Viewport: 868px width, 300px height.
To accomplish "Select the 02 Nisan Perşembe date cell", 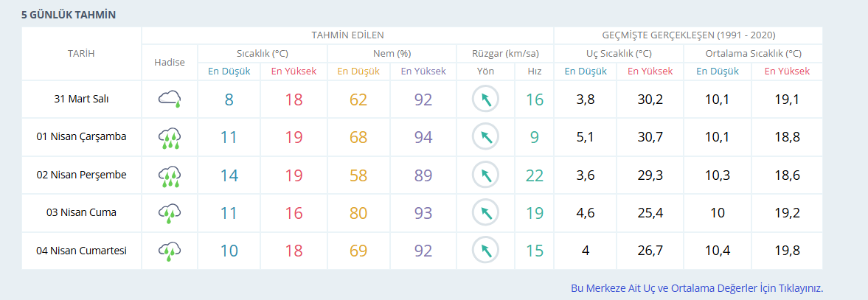I will point(81,175).
